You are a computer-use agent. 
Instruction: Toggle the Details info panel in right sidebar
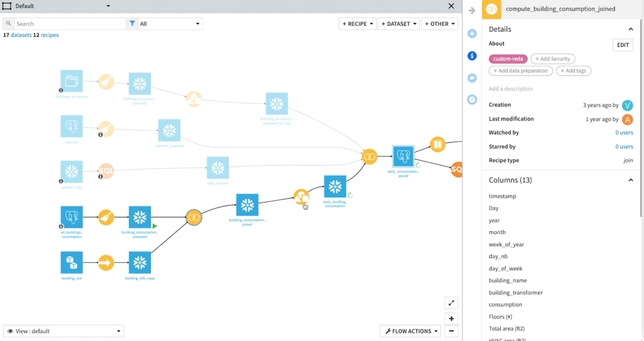tap(471, 56)
